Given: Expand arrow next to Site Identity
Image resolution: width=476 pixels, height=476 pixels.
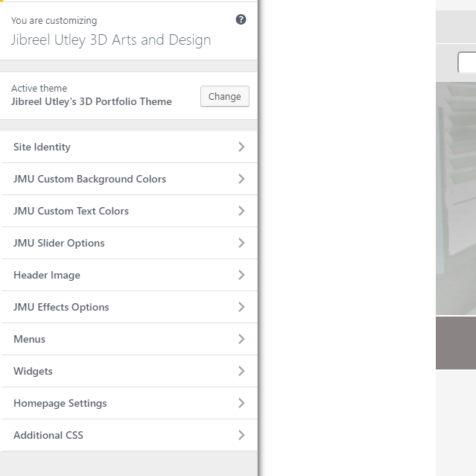Looking at the screenshot, I should pyautogui.click(x=241, y=147).
